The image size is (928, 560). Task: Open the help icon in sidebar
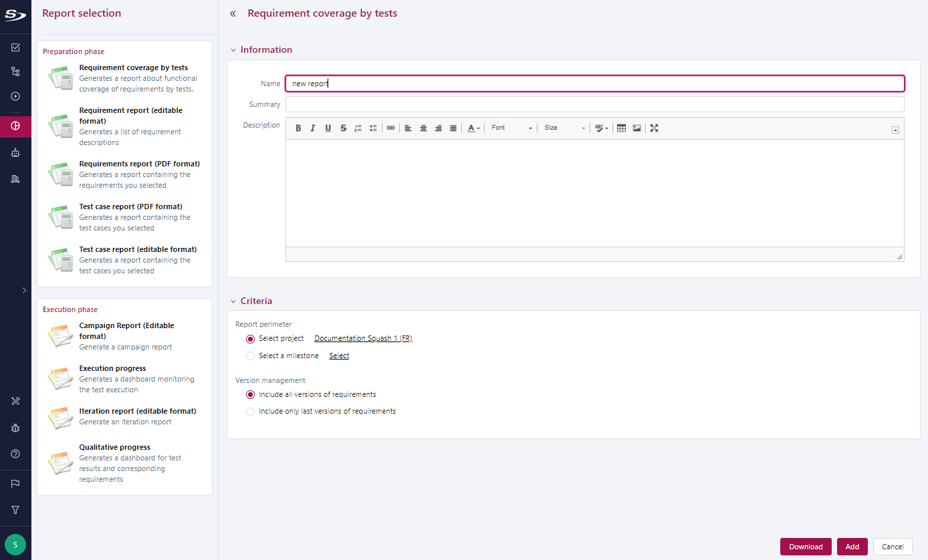15,454
